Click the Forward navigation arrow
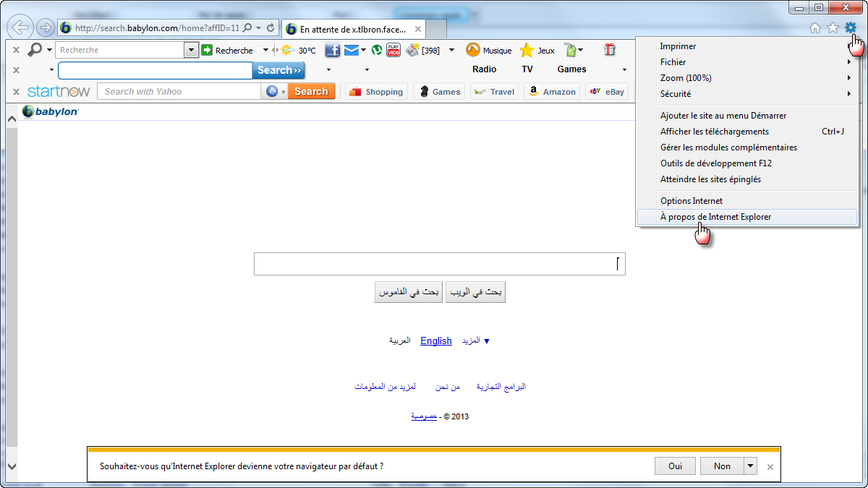 pos(46,28)
